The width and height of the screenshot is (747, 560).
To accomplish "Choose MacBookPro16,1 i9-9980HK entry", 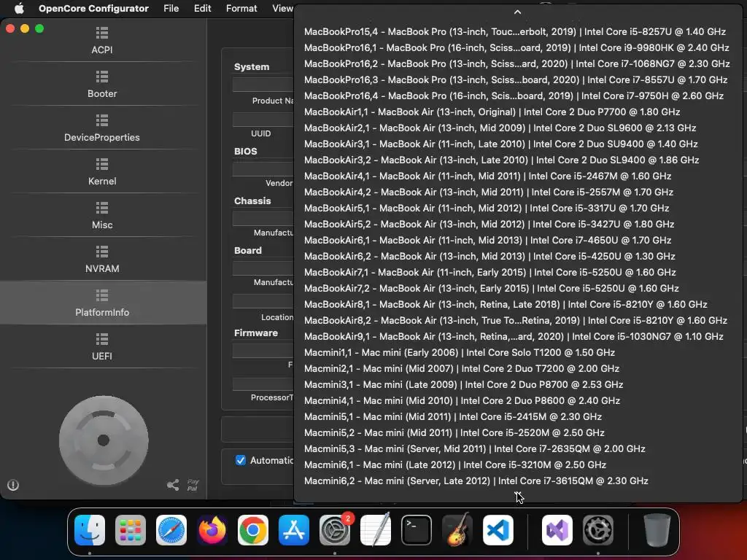I will click(x=518, y=47).
